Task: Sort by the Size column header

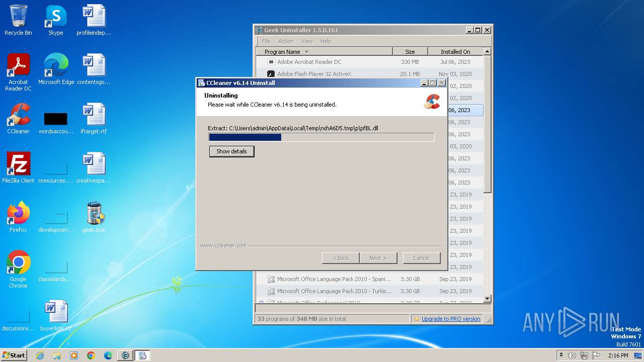Action: (410, 52)
